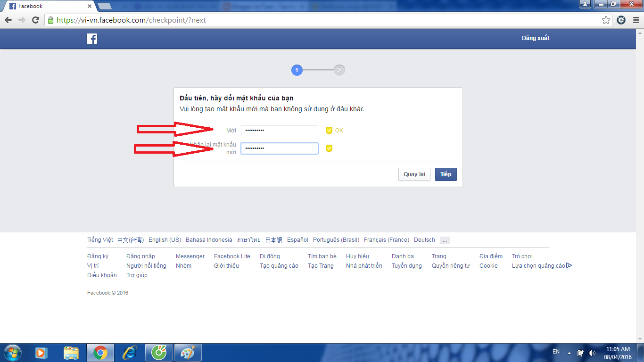The image size is (644, 362).
Task: Open a new tab button
Action: [x=104, y=6]
